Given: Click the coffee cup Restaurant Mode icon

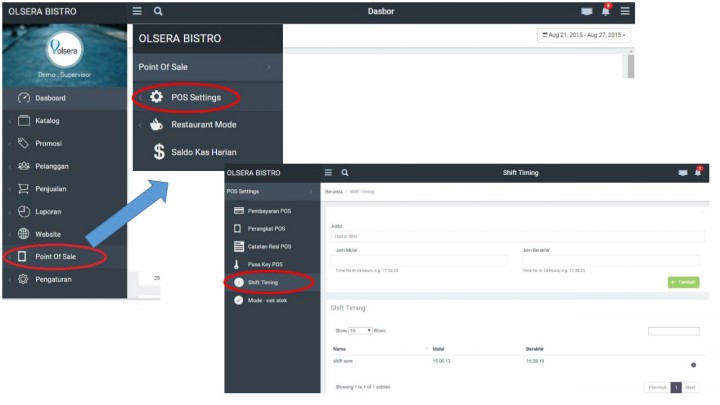Looking at the screenshot, I should tap(156, 125).
